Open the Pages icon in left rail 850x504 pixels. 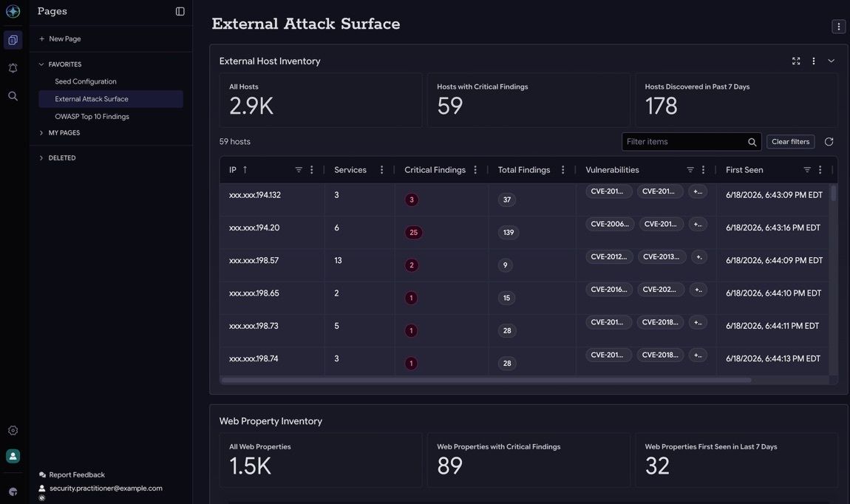13,40
